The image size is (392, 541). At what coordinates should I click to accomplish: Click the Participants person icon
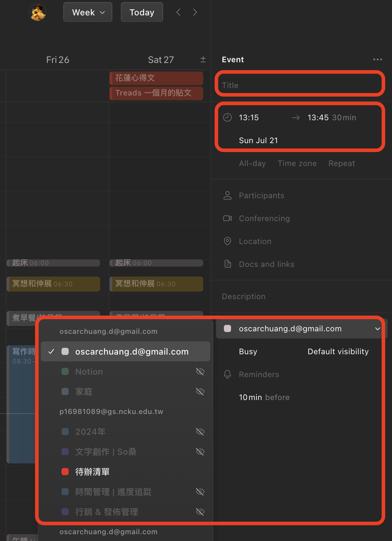227,195
